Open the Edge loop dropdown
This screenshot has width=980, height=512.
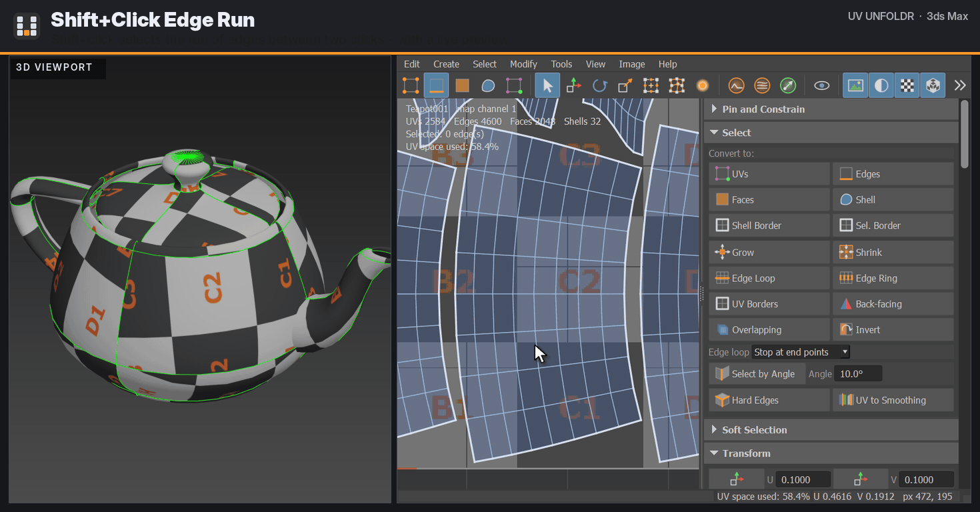pos(801,352)
